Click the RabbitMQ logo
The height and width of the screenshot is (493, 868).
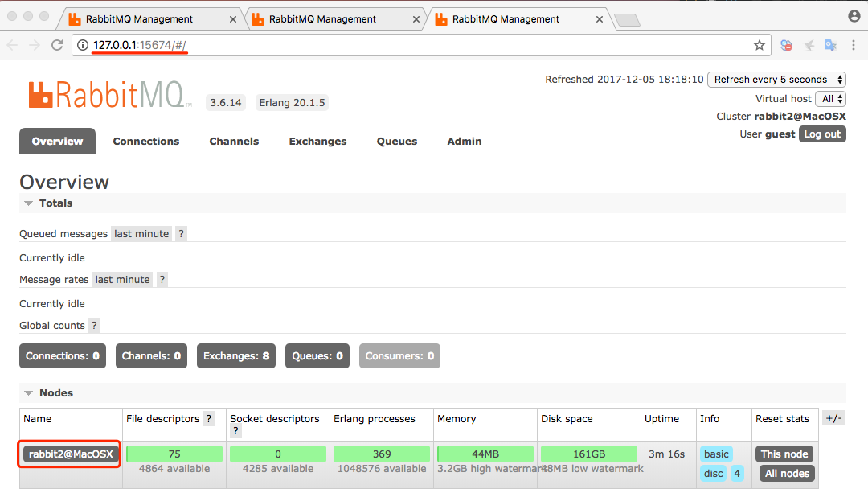pyautogui.click(x=109, y=95)
